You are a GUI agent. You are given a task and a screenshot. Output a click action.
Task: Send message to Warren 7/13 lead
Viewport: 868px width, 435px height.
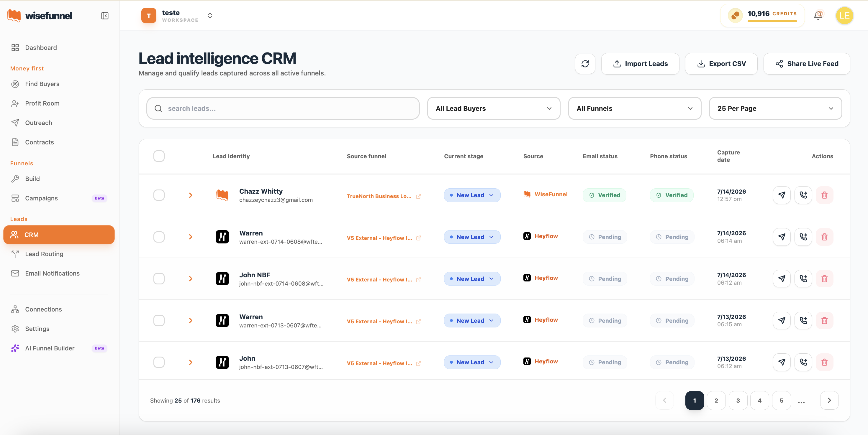tap(782, 321)
